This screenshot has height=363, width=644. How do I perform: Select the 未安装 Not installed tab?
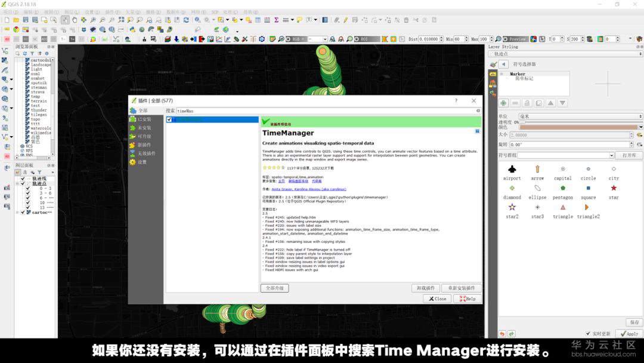click(x=146, y=128)
